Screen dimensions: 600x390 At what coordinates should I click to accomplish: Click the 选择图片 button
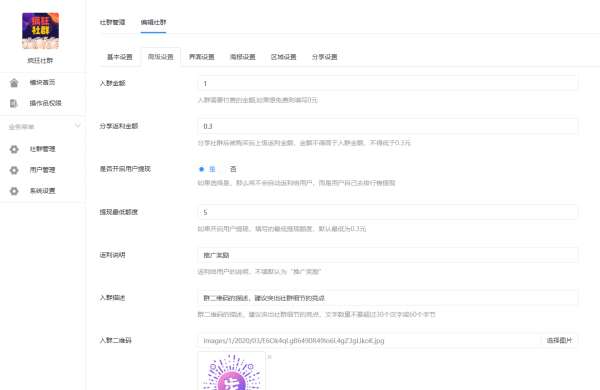[x=559, y=340]
